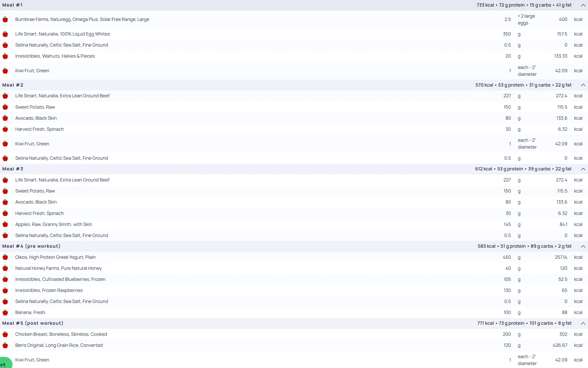Click apple icon beside Meal #3 Avocado, Black Skin
Image resolution: width=588 pixels, height=368 pixels.
[5, 202]
